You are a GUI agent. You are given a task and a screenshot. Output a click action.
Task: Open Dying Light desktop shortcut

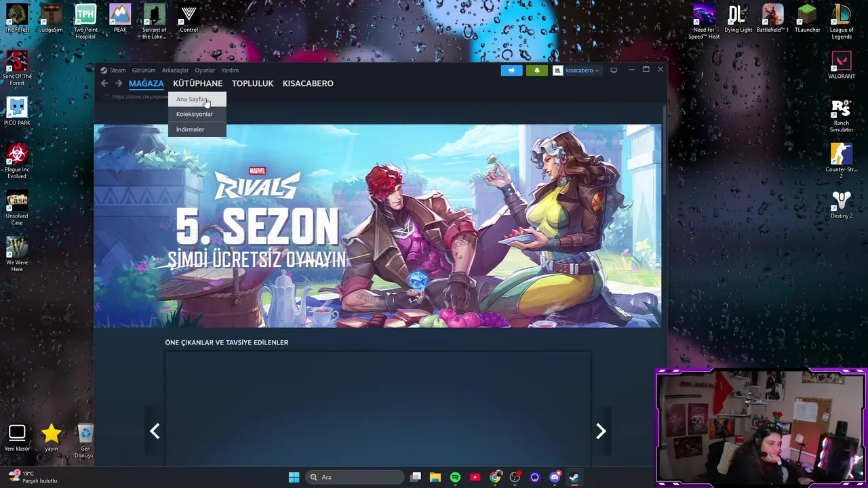coord(738,18)
